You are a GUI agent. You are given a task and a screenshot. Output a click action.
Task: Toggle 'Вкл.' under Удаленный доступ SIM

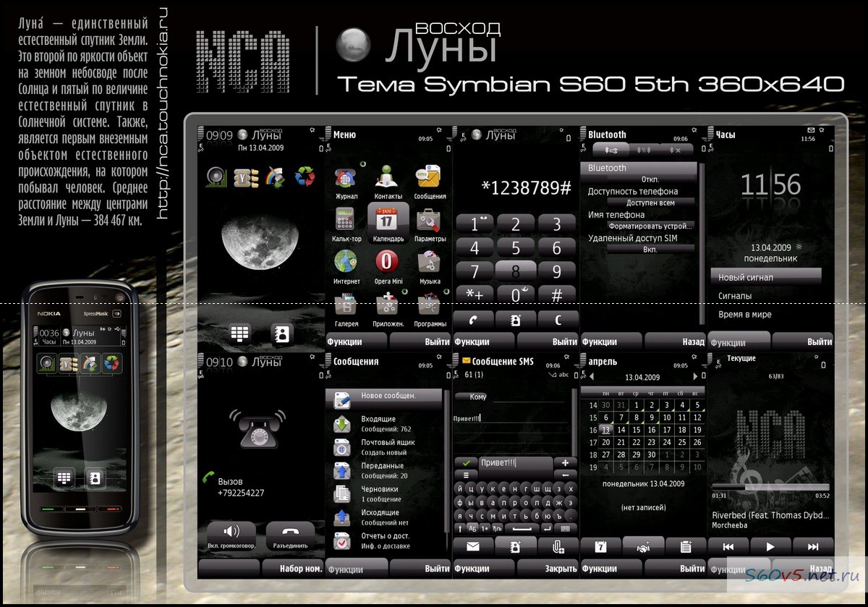650,249
